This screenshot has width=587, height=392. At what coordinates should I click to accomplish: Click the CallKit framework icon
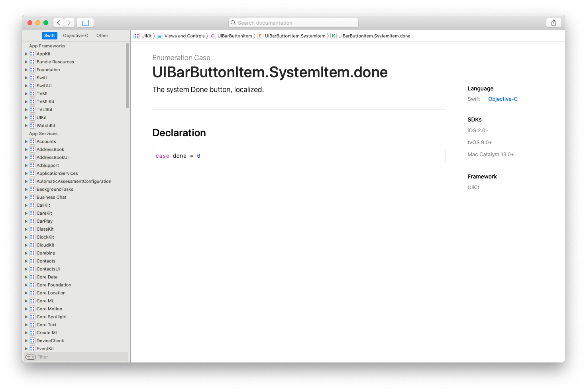(32, 205)
